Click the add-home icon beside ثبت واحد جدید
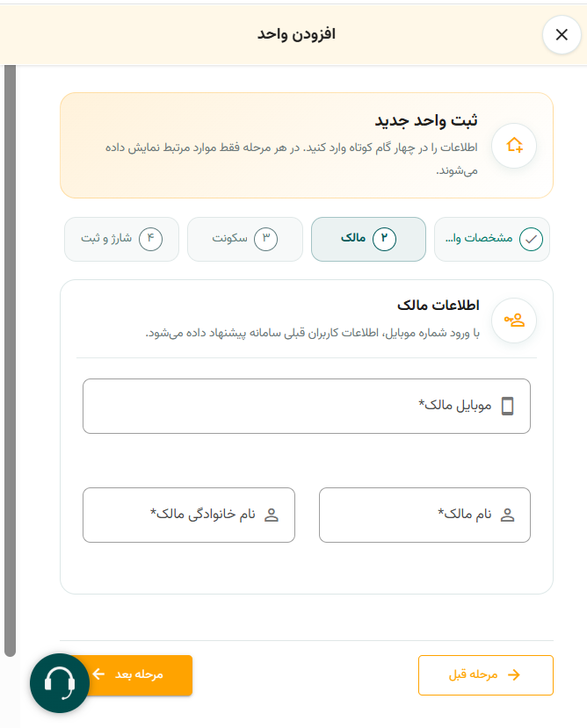This screenshot has height=728, width=587. point(514,146)
